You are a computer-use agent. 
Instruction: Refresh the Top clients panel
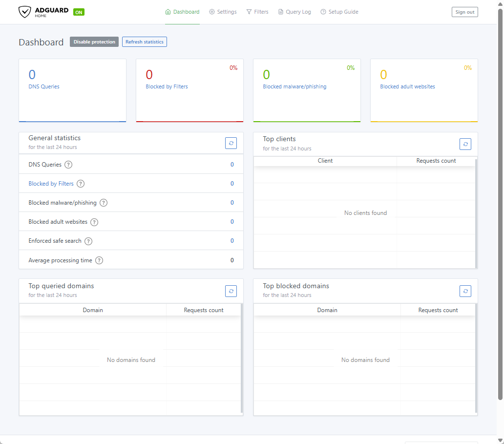(465, 144)
